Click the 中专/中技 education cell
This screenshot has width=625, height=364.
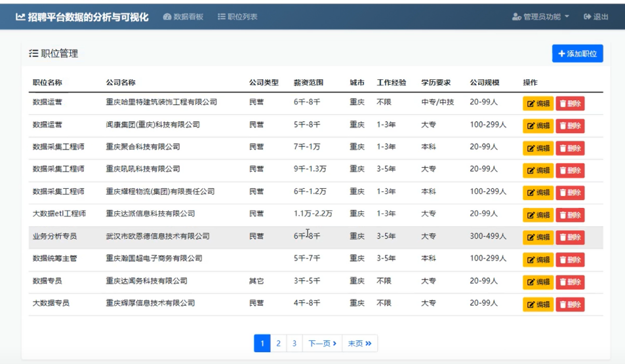pyautogui.click(x=437, y=102)
